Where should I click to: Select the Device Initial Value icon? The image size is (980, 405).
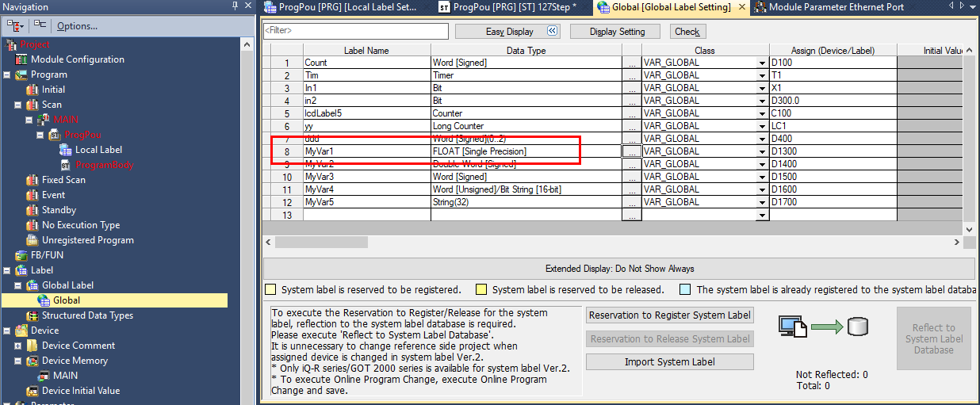click(33, 391)
